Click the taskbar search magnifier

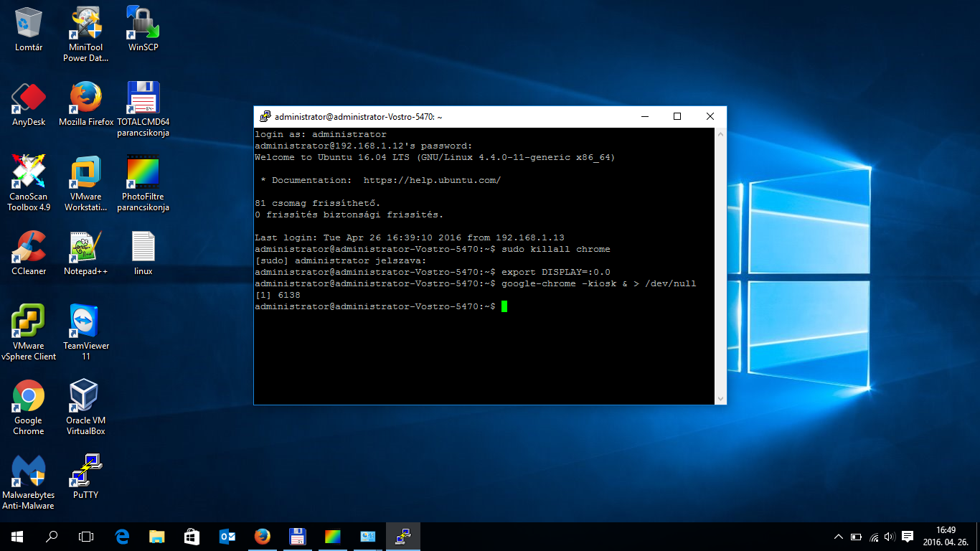52,536
